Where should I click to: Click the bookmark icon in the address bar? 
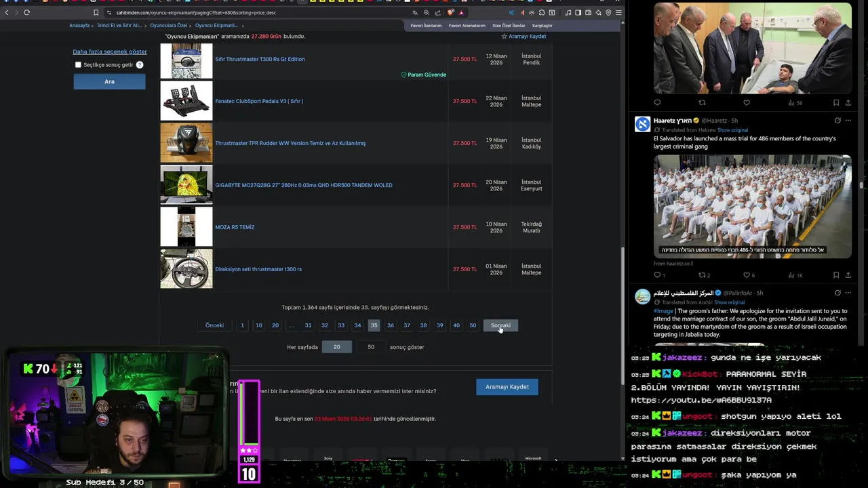(x=96, y=12)
